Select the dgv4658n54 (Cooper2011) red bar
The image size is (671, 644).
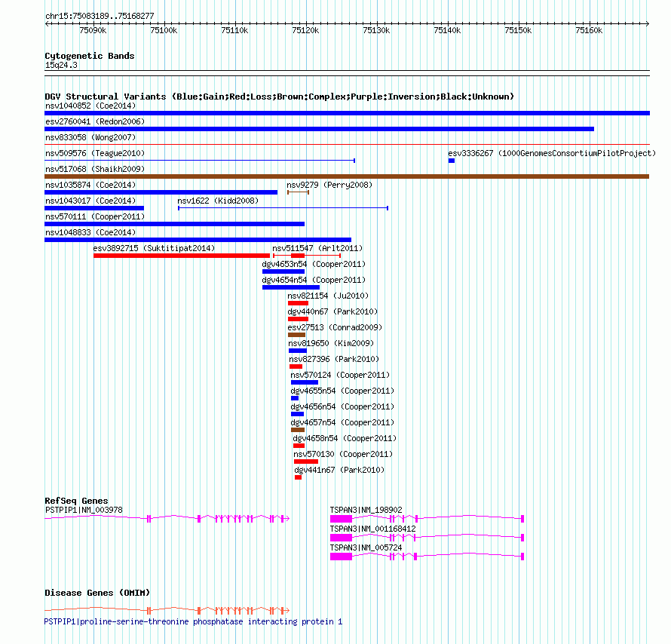[x=299, y=446]
